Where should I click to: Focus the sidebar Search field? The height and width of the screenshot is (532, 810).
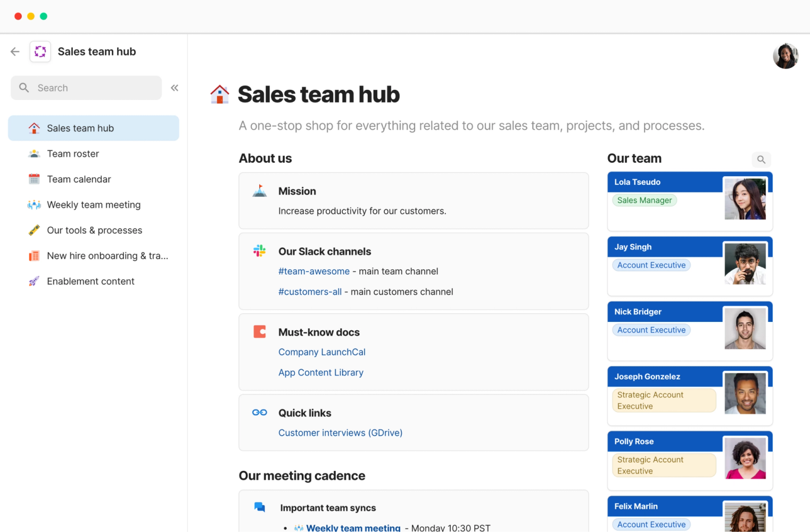tap(86, 88)
